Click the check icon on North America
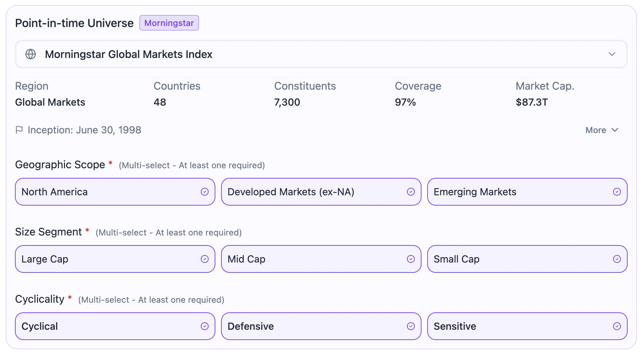The height and width of the screenshot is (355, 644). pyautogui.click(x=205, y=192)
